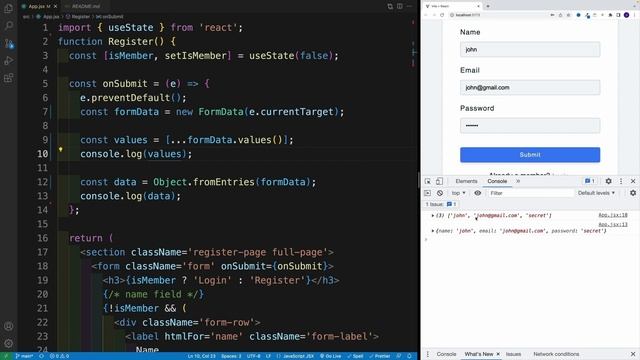Open the browser extensions puzzle icon
Viewport: 640px width, 360px height.
611,15
